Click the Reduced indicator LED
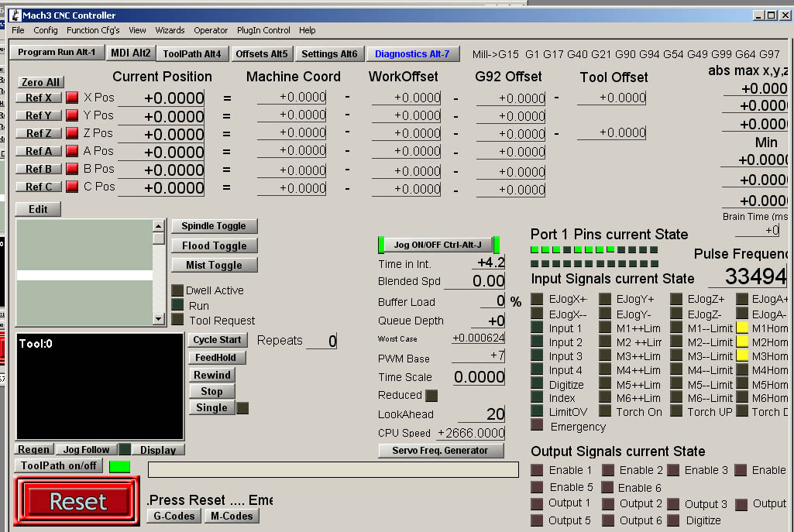The width and height of the screenshot is (794, 532). [431, 396]
